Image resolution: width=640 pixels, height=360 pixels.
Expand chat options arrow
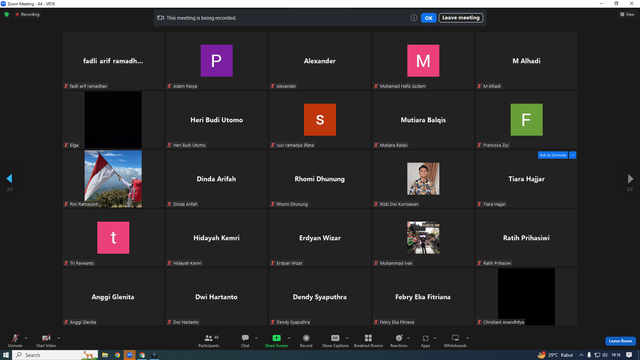[256, 338]
